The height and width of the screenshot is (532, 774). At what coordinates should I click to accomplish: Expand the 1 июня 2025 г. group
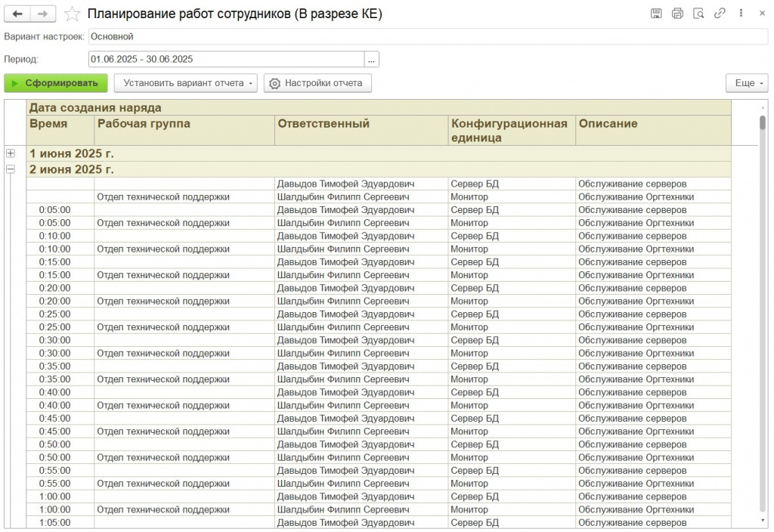pos(11,153)
